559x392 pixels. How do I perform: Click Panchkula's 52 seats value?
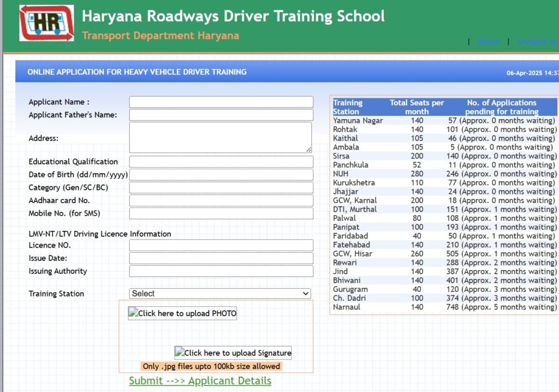click(417, 165)
